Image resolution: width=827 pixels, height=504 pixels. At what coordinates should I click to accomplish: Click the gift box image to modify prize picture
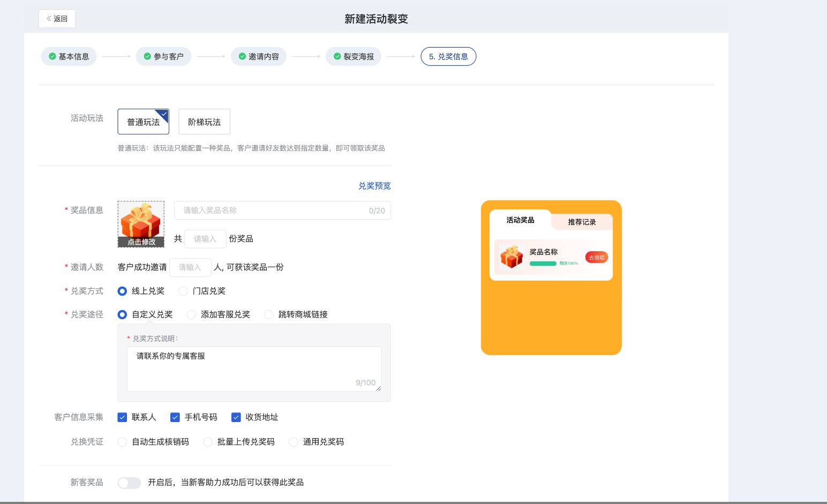click(141, 224)
